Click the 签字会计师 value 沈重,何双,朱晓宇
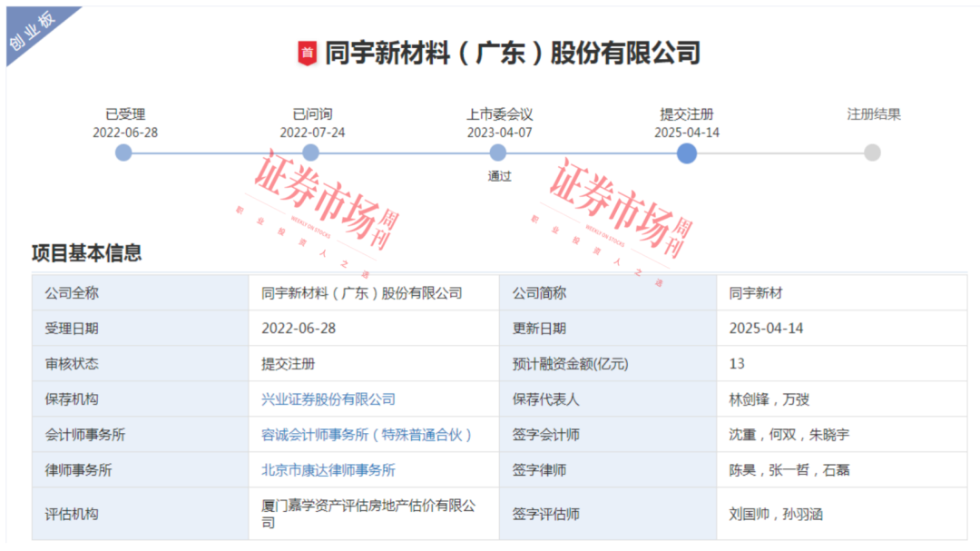Viewport: 980px width, 551px height. tap(789, 435)
